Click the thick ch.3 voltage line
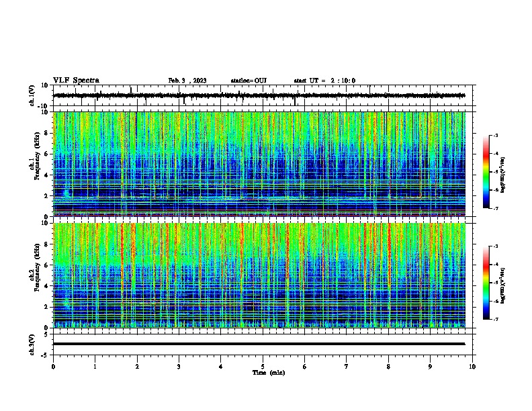The height and width of the screenshot is (411, 532). point(259,344)
